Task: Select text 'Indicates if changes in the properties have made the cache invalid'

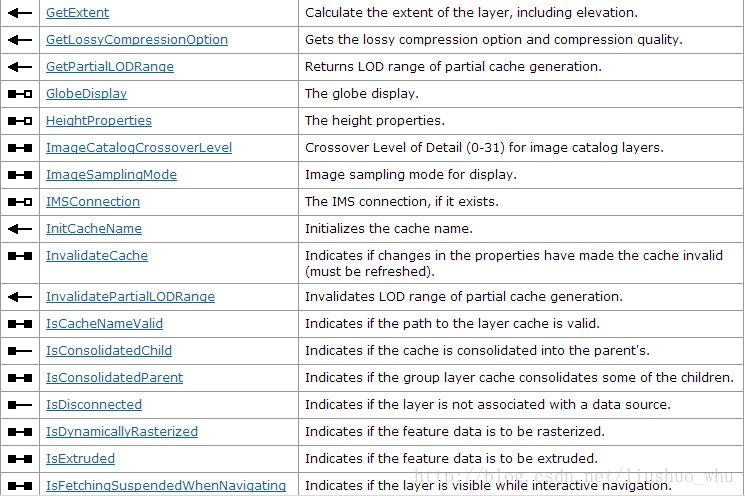Action: click(x=514, y=256)
